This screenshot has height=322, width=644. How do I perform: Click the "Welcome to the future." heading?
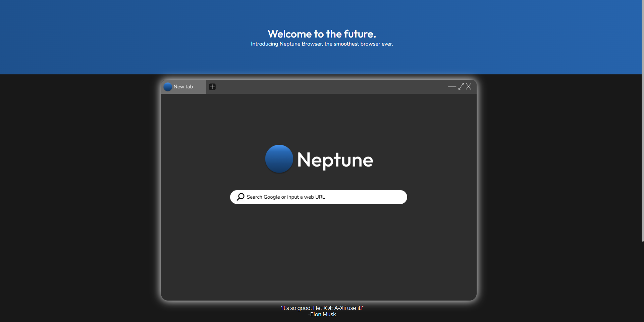click(322, 34)
